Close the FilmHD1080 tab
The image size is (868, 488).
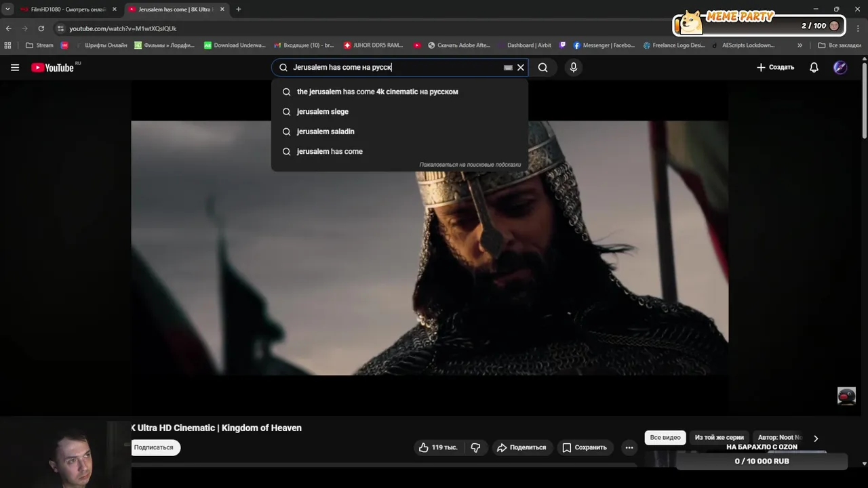(x=114, y=9)
